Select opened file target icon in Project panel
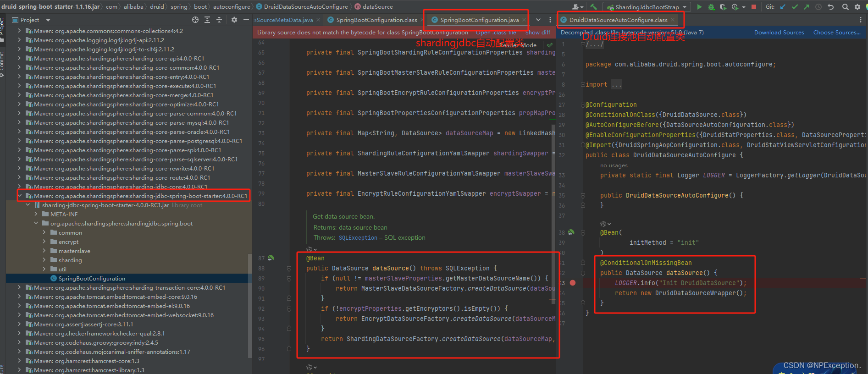The image size is (868, 374). pyautogui.click(x=195, y=20)
